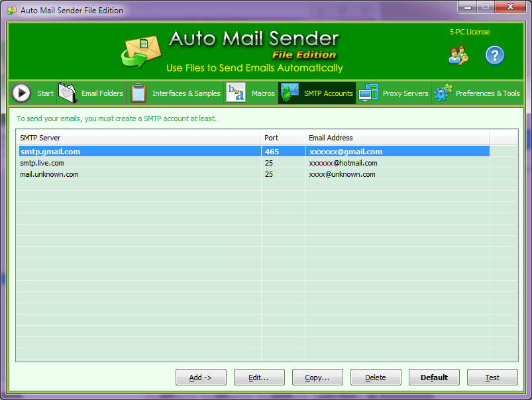The width and height of the screenshot is (532, 400).
Task: Select the smtp.live.com server entry
Action: point(42,163)
